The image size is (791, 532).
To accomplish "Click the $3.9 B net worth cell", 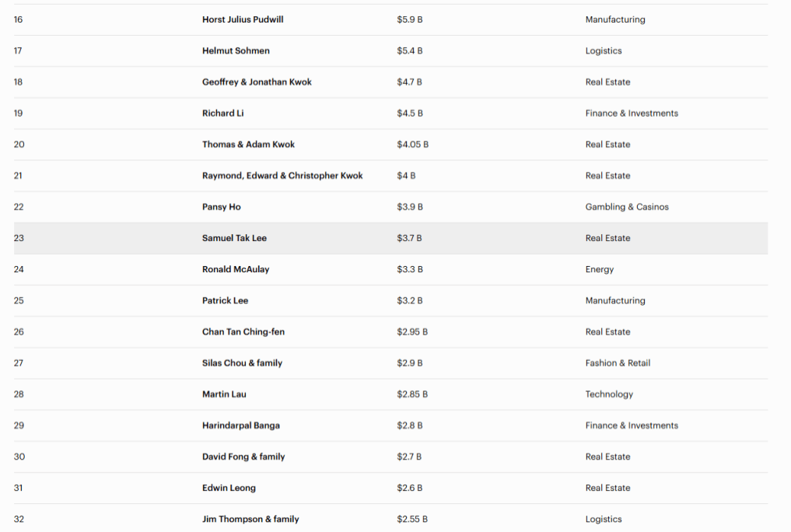I will [410, 207].
